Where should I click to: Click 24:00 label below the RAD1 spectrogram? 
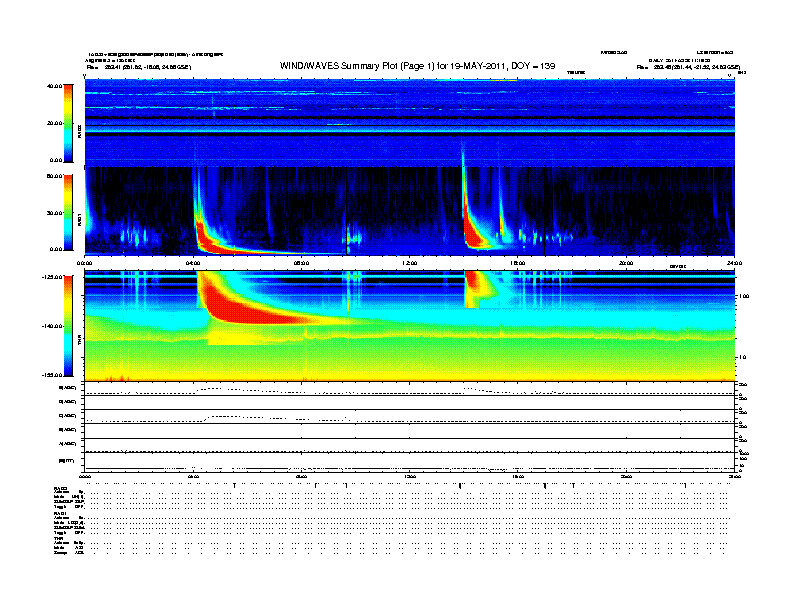pos(734,263)
